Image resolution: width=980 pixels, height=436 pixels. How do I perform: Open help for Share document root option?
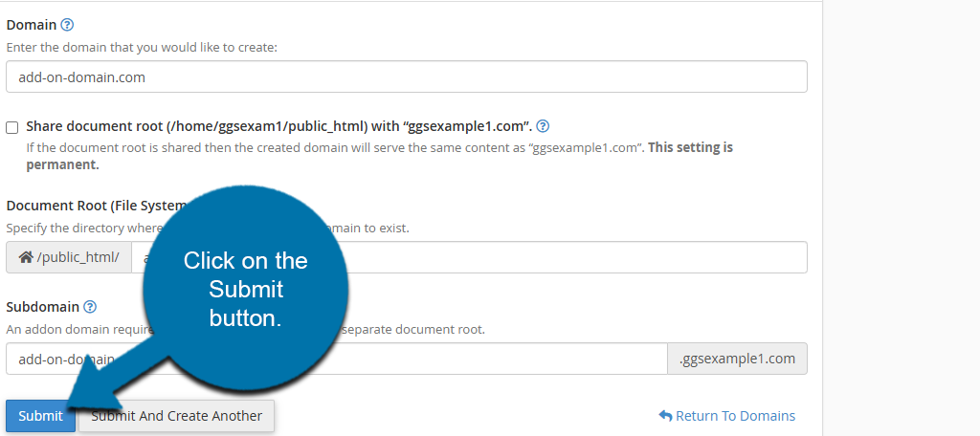(x=543, y=126)
